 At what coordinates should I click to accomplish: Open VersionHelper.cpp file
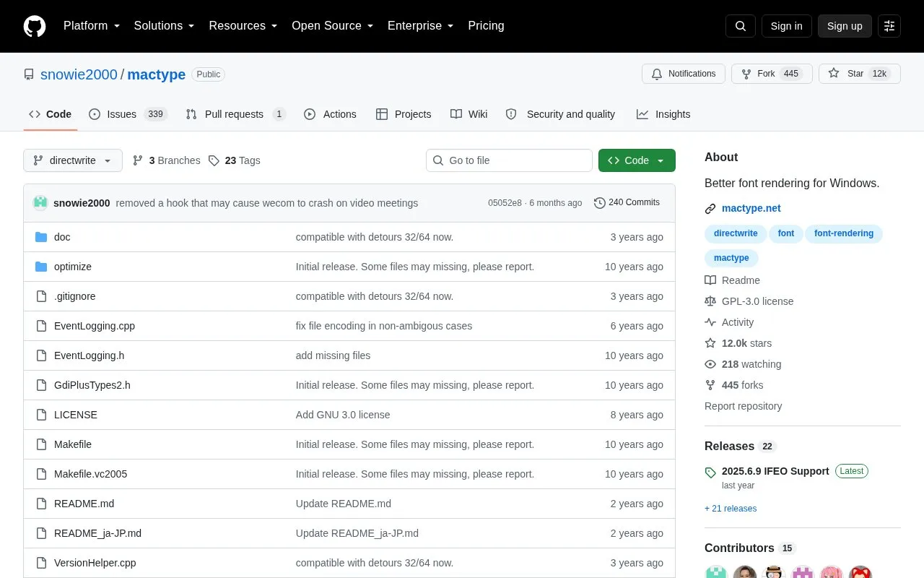pos(95,563)
